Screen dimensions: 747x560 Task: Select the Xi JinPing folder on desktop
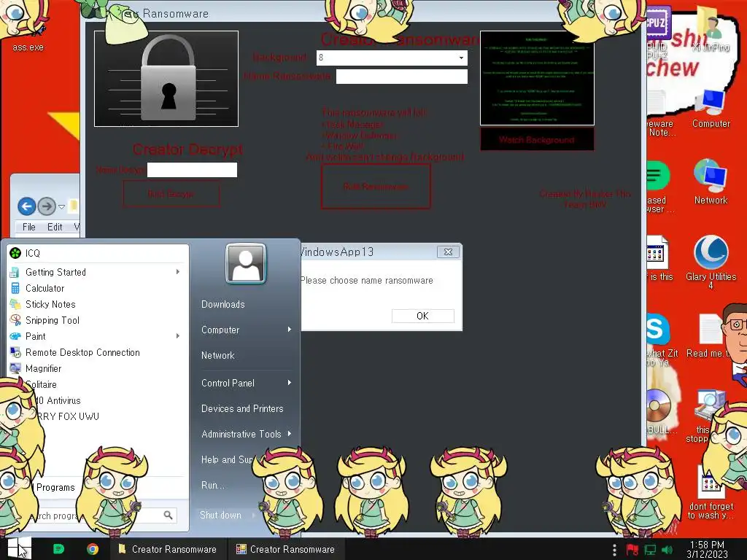(711, 29)
